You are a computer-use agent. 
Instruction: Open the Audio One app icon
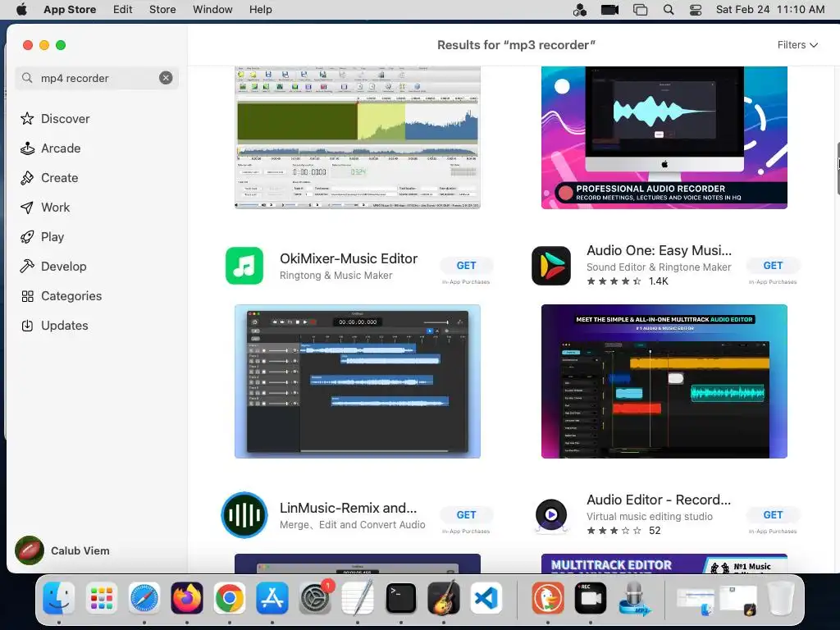coord(551,266)
